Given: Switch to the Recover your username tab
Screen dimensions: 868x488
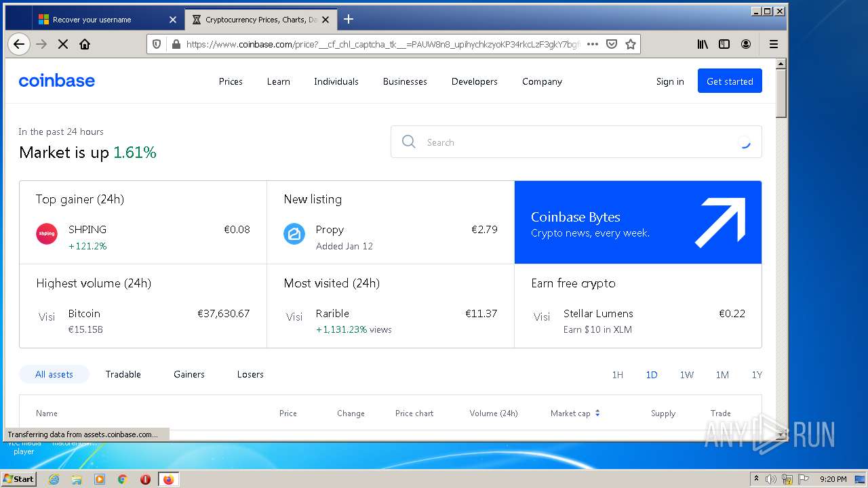Looking at the screenshot, I should (x=107, y=20).
